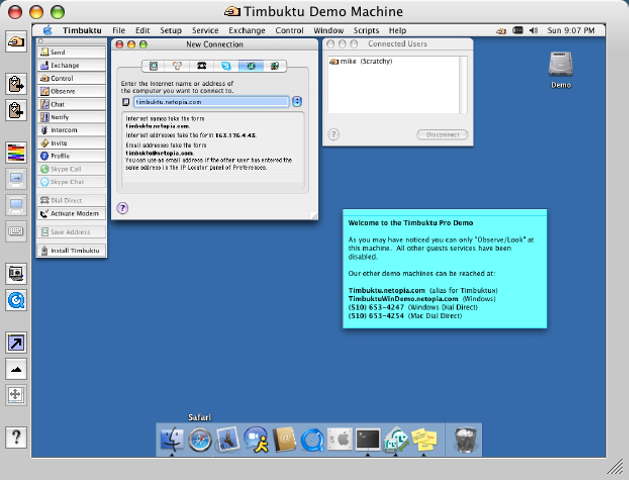Open the Trash in the Dock

point(465,439)
